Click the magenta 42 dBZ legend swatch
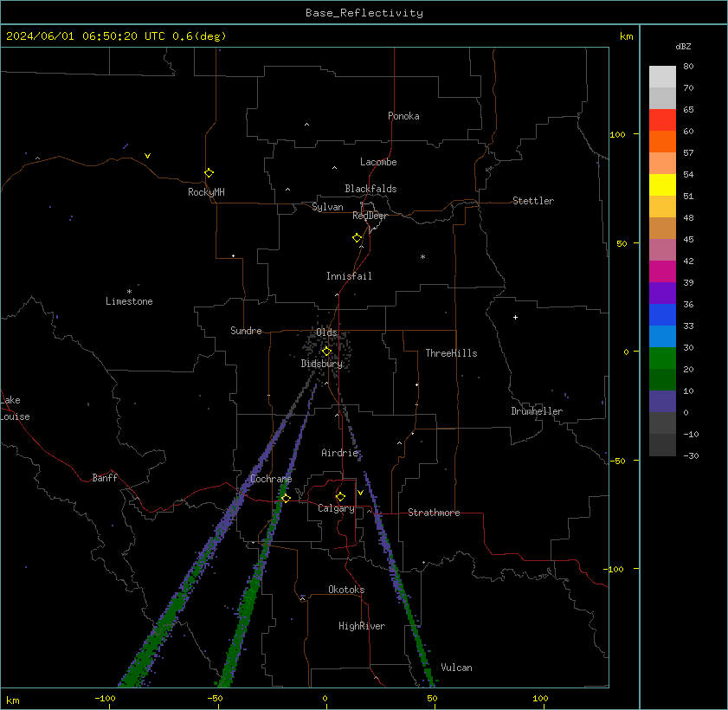Image resolution: width=728 pixels, height=710 pixels. click(x=662, y=272)
